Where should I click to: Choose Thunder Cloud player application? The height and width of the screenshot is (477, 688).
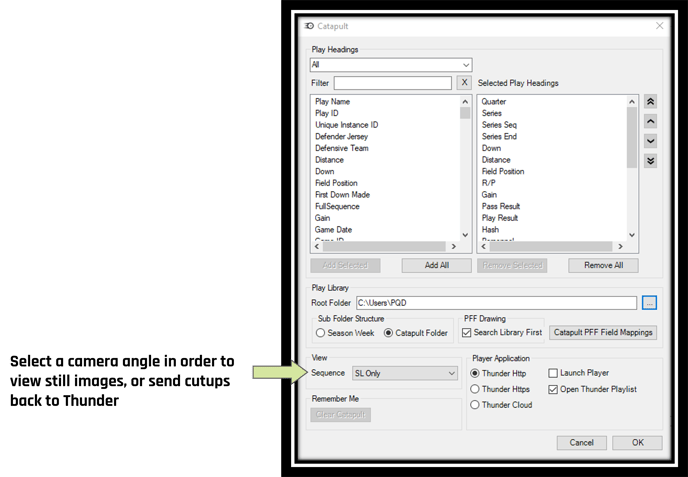(x=501, y=405)
